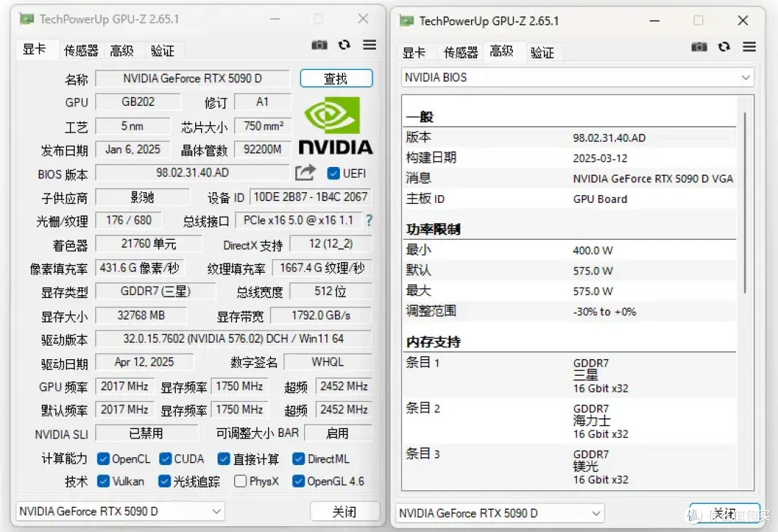
Task: Click GPU-Z app icon in right title bar
Action: 406,21
